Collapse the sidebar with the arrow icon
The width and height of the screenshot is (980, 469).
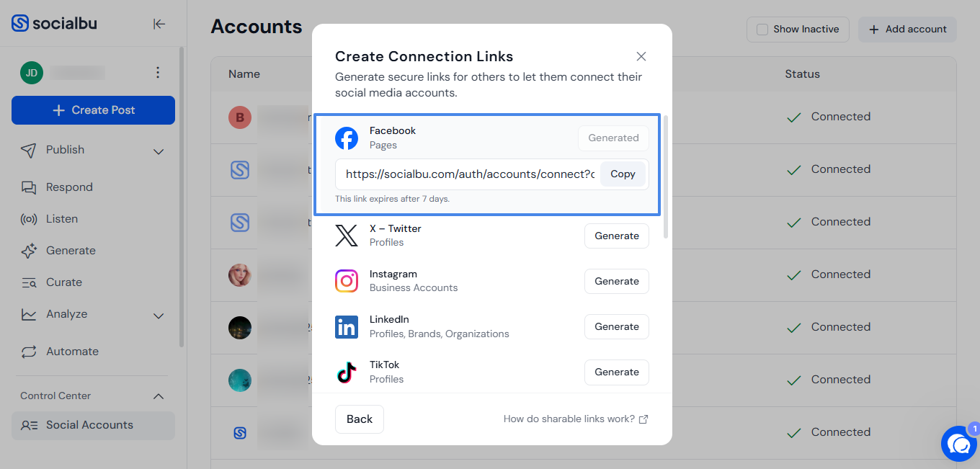coord(159,24)
